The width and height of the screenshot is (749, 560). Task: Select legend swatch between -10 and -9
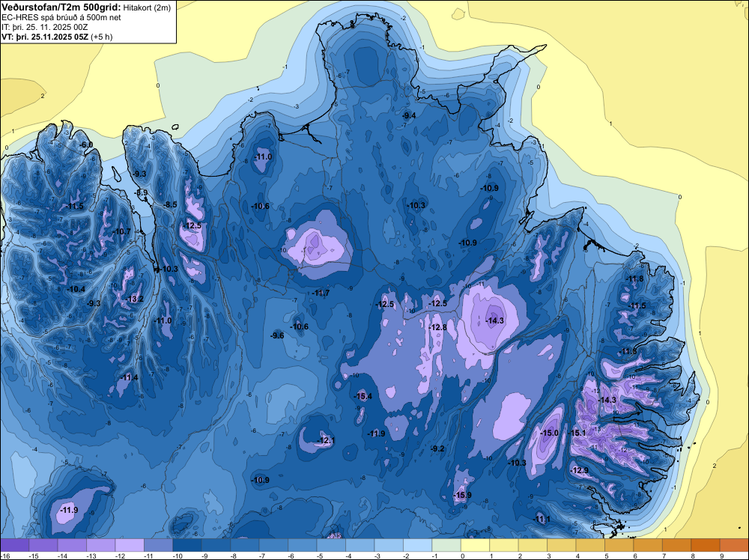187,545
